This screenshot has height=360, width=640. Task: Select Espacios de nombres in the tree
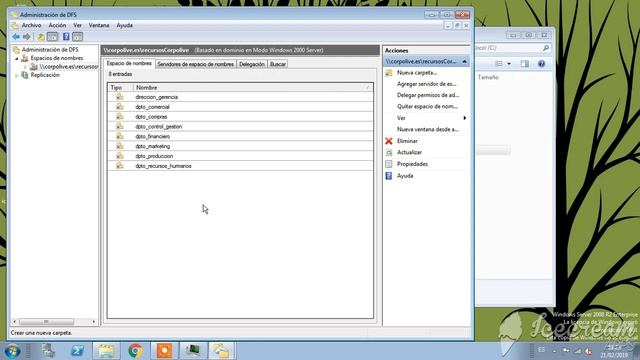(57, 58)
